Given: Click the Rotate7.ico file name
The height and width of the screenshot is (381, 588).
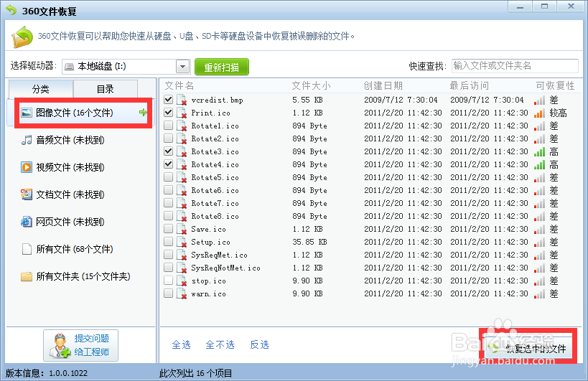Looking at the screenshot, I should pyautogui.click(x=215, y=204).
